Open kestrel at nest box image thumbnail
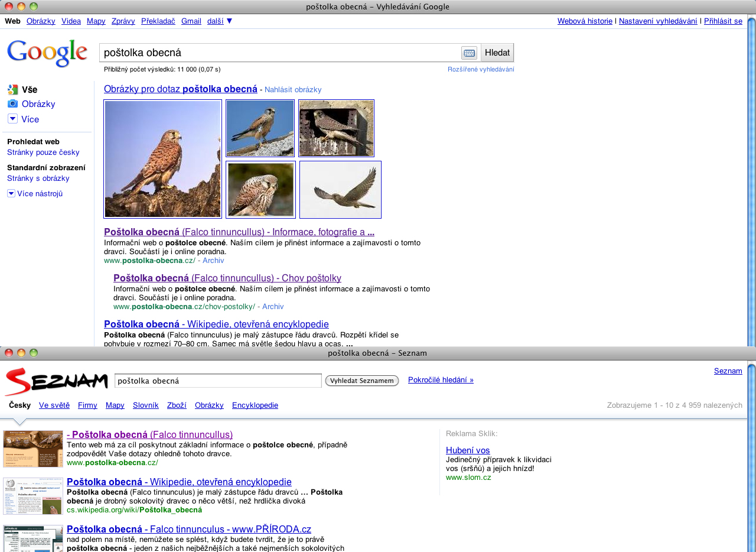Screen dimensions: 756x552 tap(336, 128)
